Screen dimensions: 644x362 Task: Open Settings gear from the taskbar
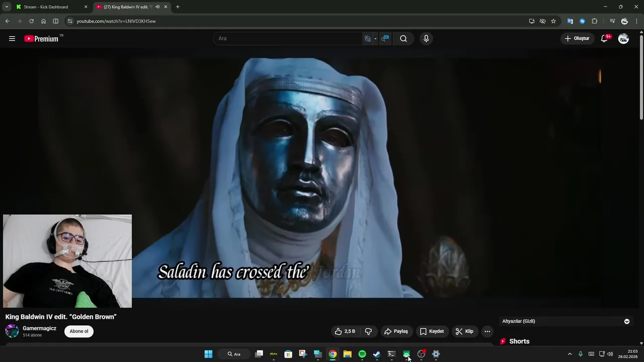(x=436, y=354)
